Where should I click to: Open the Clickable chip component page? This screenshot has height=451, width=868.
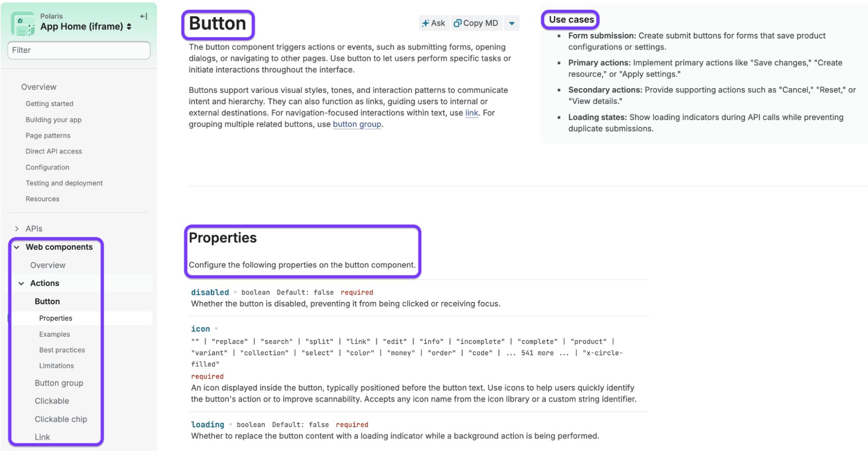coord(61,419)
